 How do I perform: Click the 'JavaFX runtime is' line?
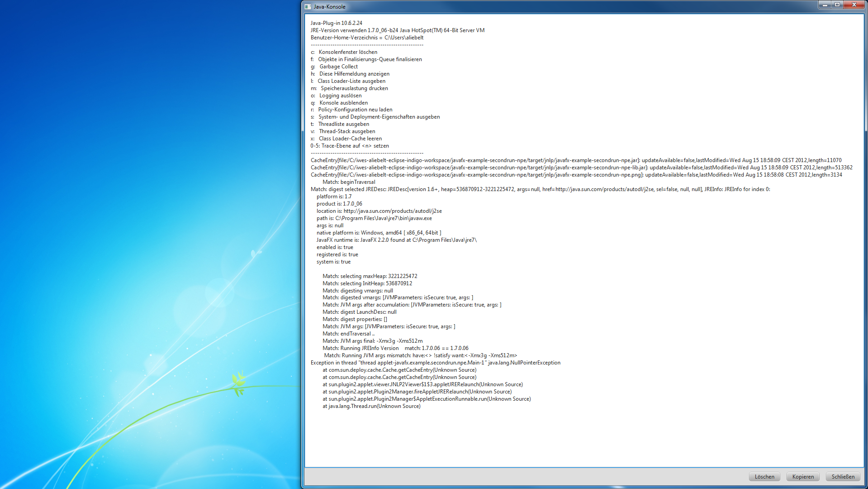click(x=396, y=240)
